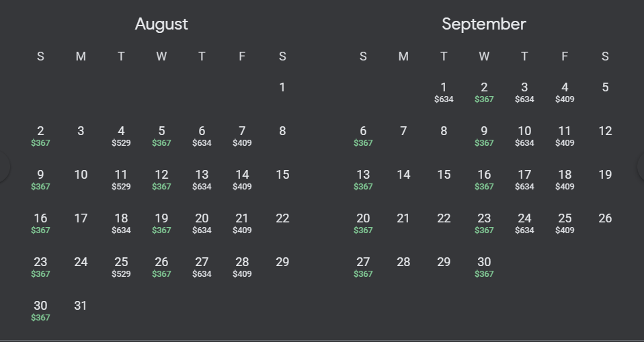Choose August 11 with $529 fare
The height and width of the screenshot is (342, 644).
point(121,179)
